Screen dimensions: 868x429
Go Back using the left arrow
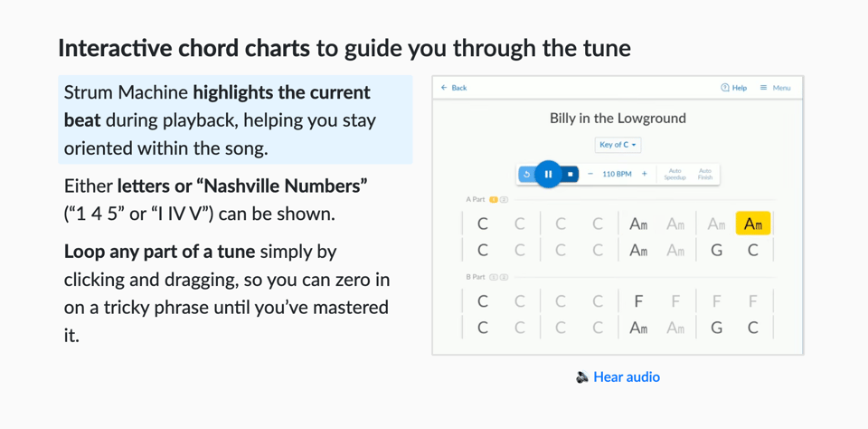tap(444, 88)
